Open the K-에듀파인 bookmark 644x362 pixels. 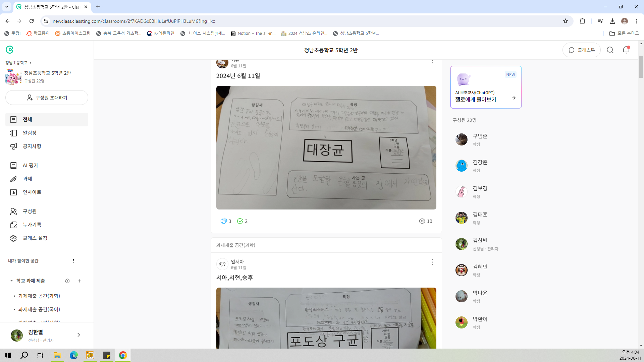tap(161, 33)
